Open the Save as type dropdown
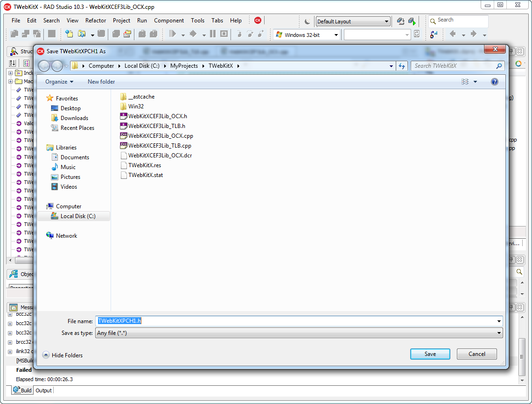Screen dimensions: 532x404 point(299,333)
